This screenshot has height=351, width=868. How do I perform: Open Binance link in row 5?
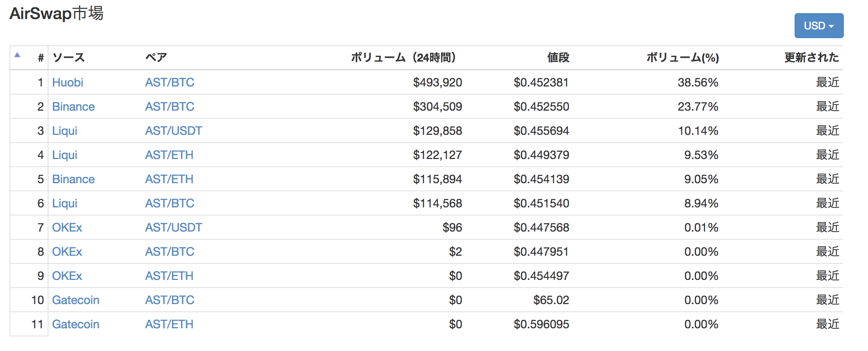pyautogui.click(x=73, y=179)
